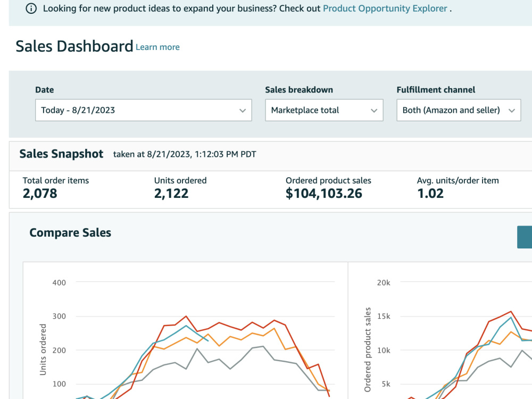
Task: Click the 20k axis tick label
Action: click(x=384, y=282)
